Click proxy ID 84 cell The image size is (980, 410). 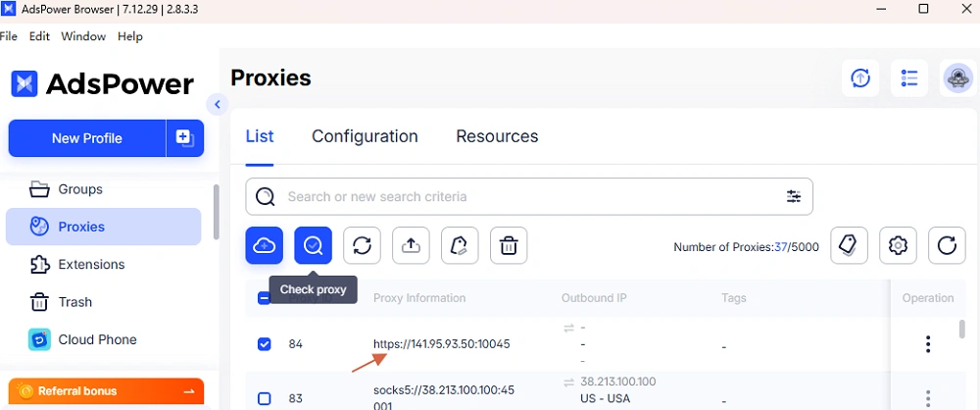coord(296,343)
